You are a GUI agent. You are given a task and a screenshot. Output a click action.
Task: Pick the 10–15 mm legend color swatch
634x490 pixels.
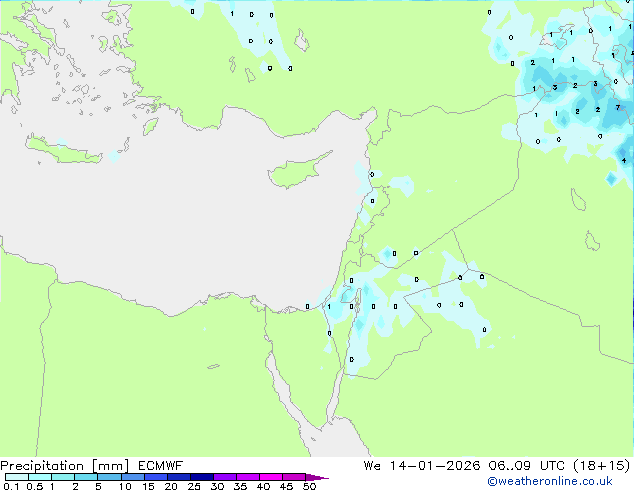tap(132, 477)
